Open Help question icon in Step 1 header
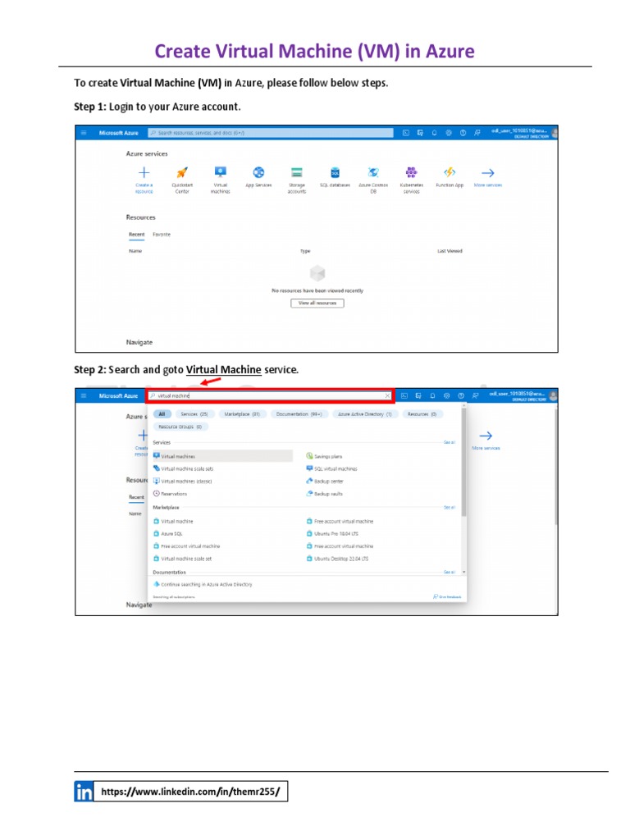Screen dimensions: 630x840 (x=463, y=133)
